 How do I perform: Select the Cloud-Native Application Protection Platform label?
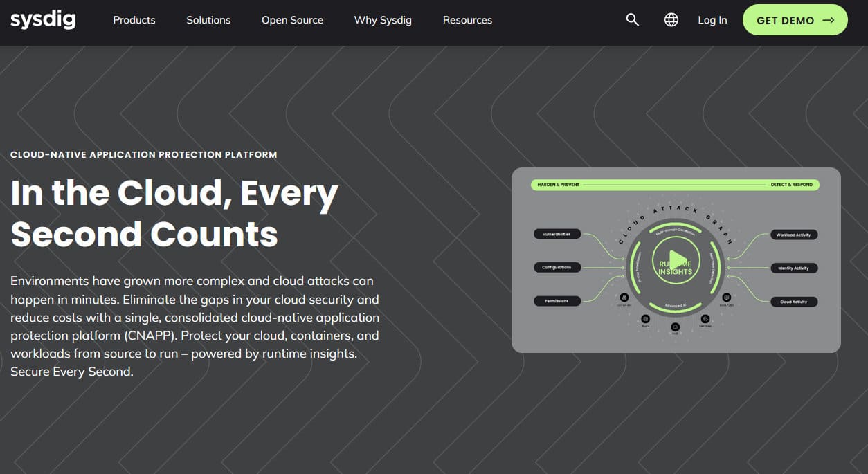144,155
